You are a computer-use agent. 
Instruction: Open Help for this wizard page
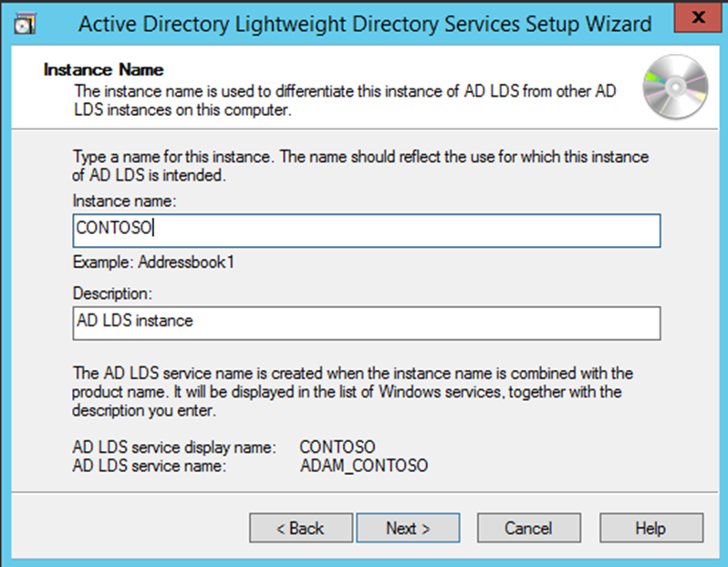click(650, 528)
